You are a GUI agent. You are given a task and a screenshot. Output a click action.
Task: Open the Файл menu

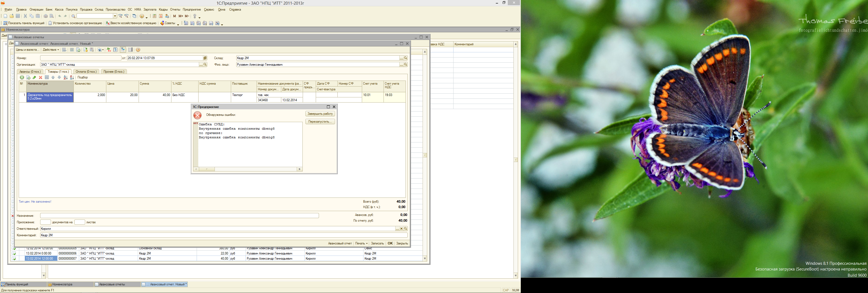[8, 9]
